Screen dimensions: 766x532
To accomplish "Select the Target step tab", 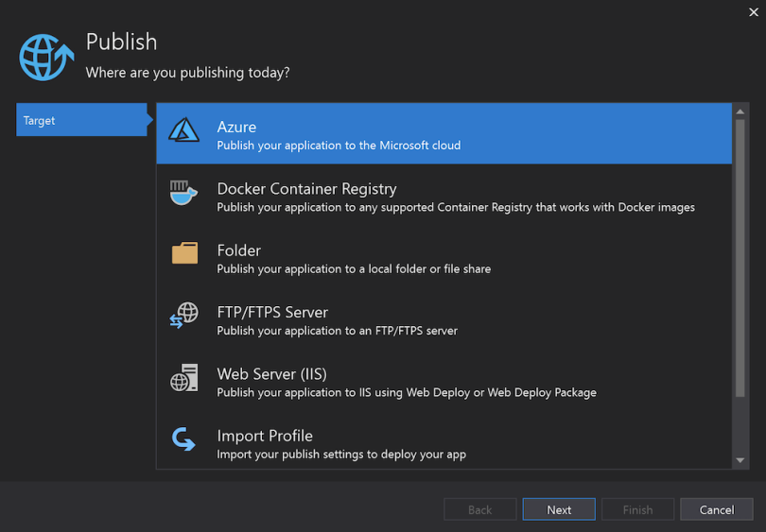I will coord(82,120).
